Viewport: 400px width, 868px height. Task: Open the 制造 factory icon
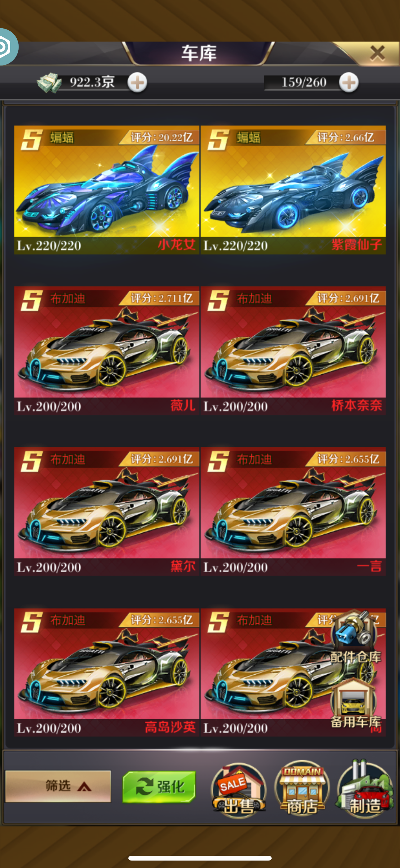pos(365,789)
